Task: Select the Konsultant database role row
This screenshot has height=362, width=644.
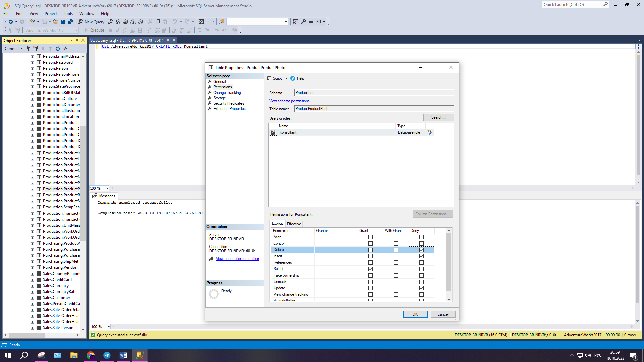Action: 351,132
